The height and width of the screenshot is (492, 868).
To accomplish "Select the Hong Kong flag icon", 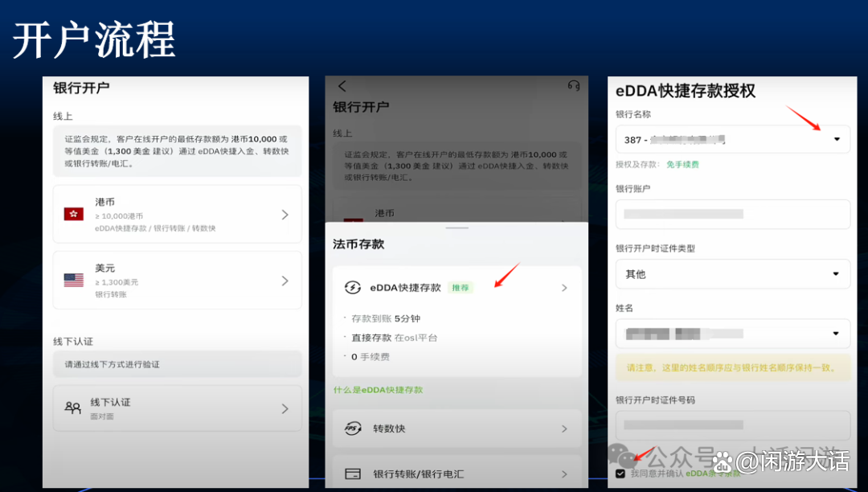I will 74,214.
